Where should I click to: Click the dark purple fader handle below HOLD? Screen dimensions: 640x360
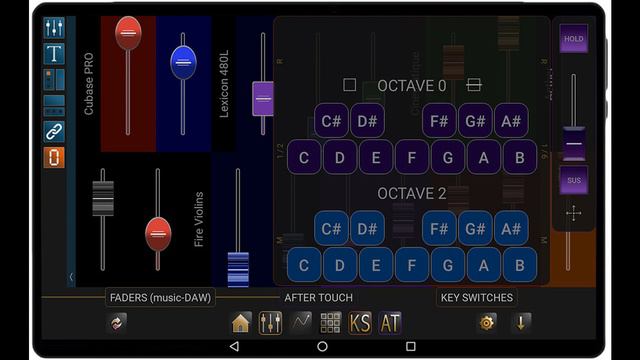point(573,144)
